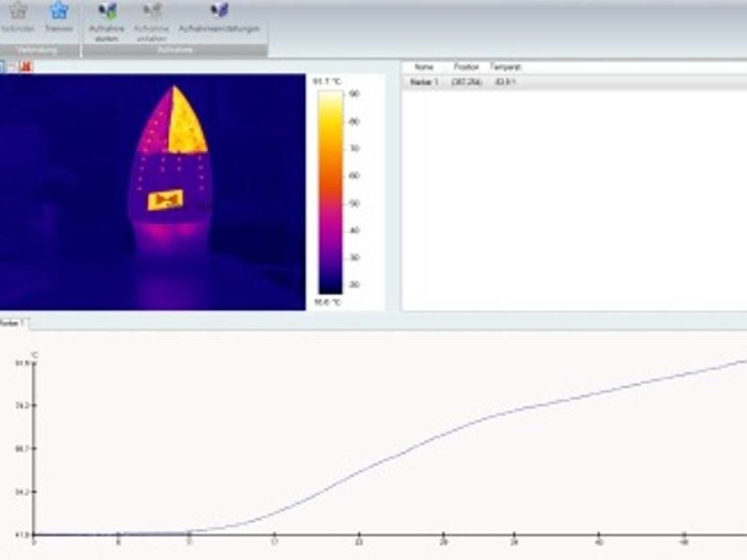Click the Verbindung ribbon group label
Image resolution: width=747 pixels, height=560 pixels.
click(37, 49)
